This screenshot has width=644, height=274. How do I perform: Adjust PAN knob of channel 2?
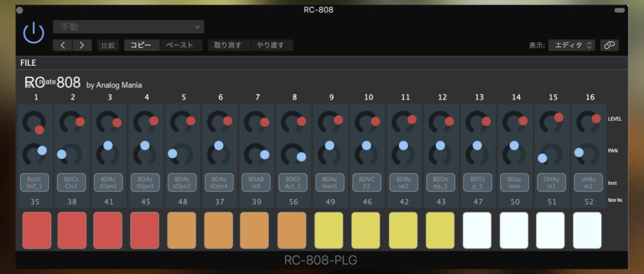(x=71, y=154)
